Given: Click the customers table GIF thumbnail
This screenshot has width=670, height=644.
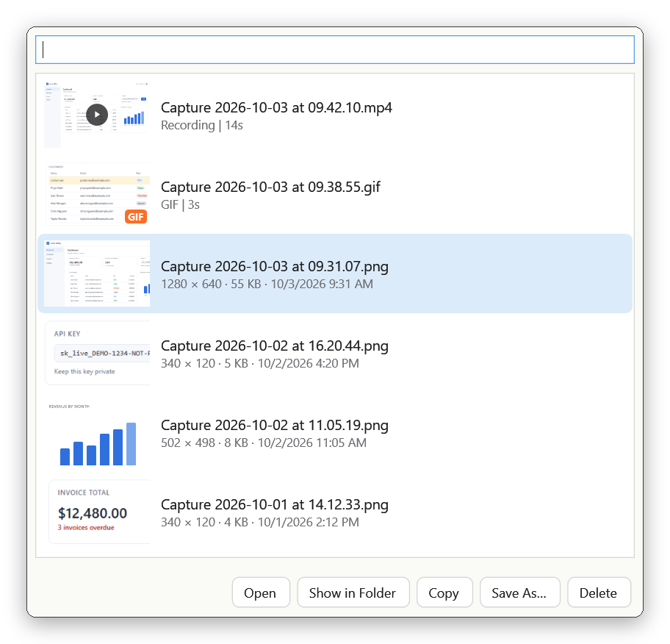Looking at the screenshot, I should [97, 194].
